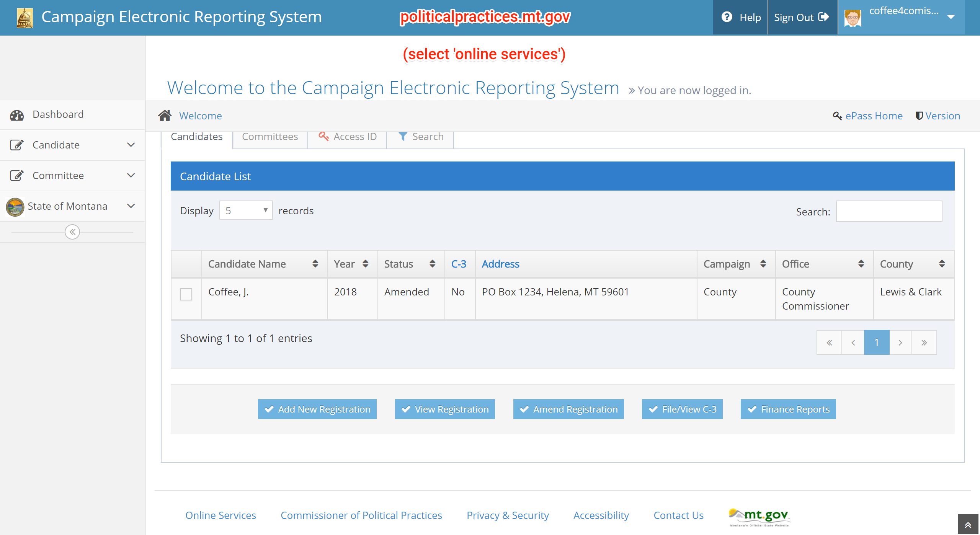
Task: Click scroll-to-top arrow icon at bottom
Action: pos(968,525)
